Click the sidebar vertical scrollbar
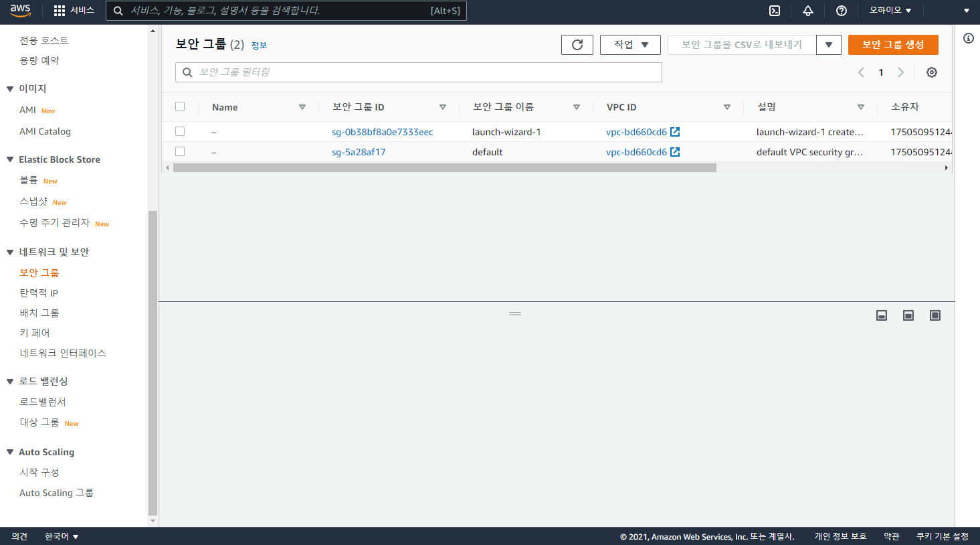 153,363
